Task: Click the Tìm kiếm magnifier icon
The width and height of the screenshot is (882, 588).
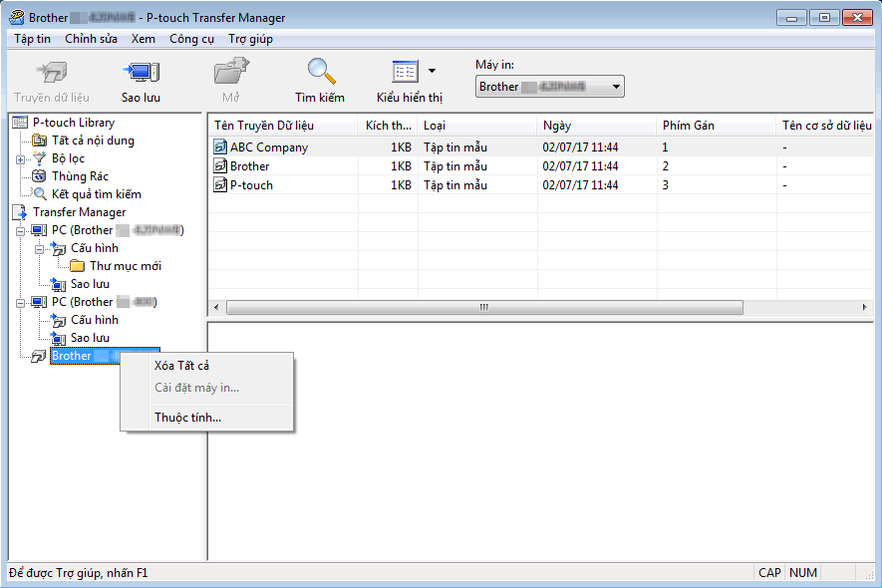Action: pyautogui.click(x=320, y=73)
